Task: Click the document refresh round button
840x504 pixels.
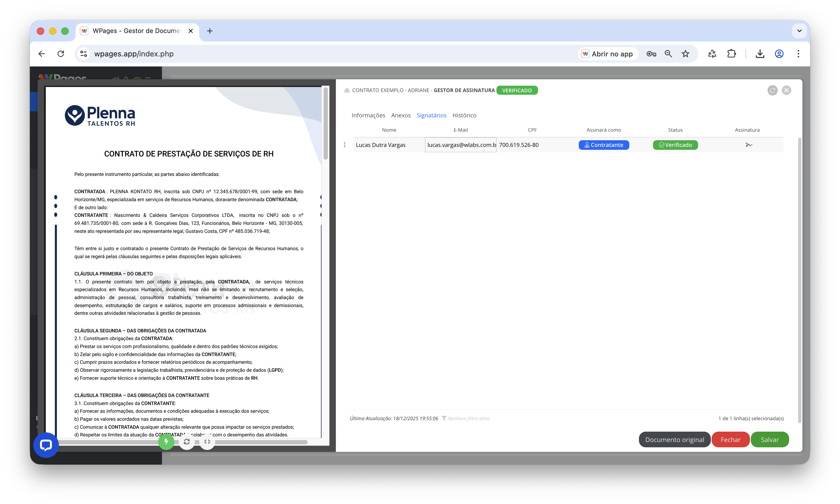Action: click(186, 441)
